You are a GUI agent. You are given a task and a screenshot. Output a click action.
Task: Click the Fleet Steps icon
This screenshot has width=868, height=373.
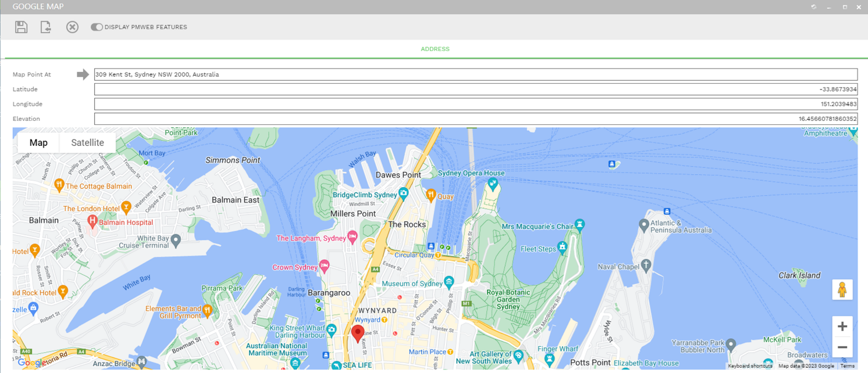point(562,248)
